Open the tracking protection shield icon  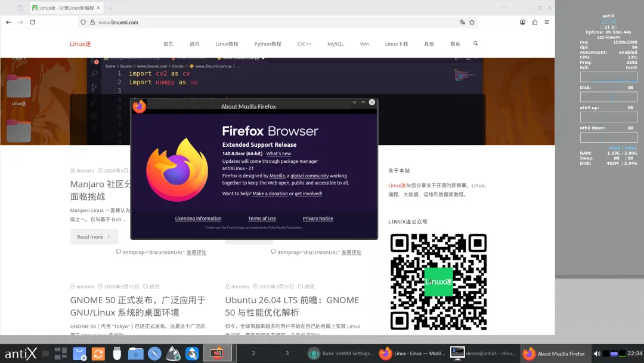[83, 22]
